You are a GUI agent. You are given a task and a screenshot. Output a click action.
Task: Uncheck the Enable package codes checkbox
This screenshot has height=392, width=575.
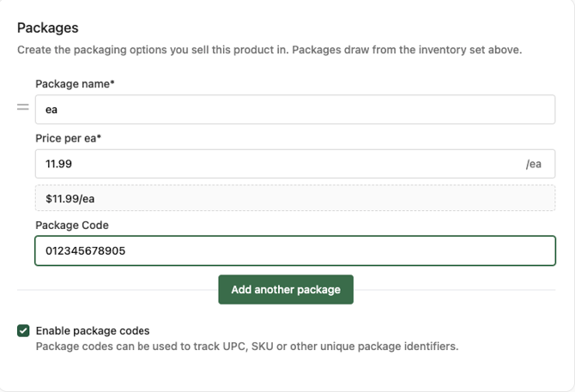(x=23, y=331)
